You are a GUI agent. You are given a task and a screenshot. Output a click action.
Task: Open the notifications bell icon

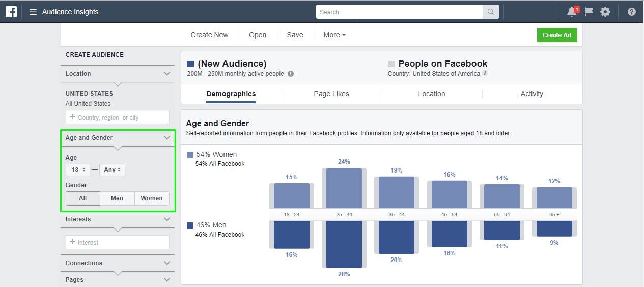[572, 12]
